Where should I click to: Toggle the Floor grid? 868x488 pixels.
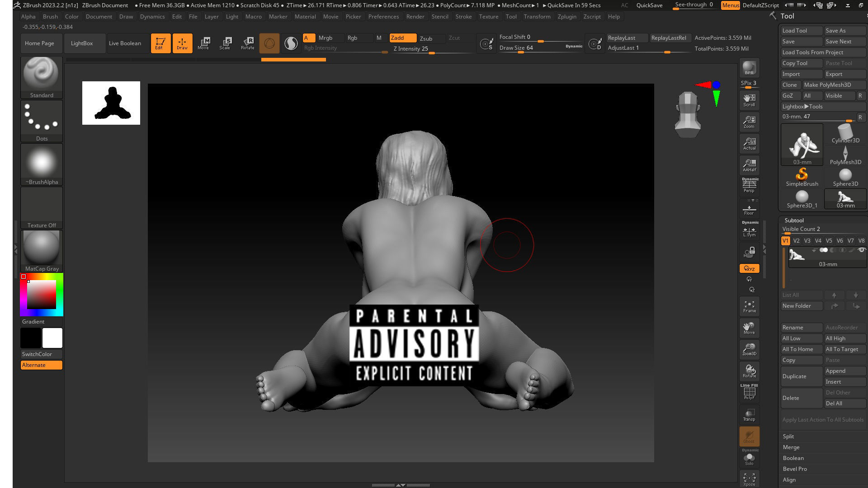tap(749, 209)
